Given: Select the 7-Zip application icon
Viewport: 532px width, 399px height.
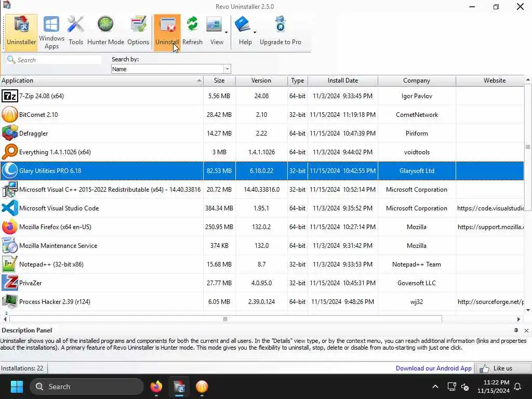Looking at the screenshot, I should pyautogui.click(x=9, y=96).
